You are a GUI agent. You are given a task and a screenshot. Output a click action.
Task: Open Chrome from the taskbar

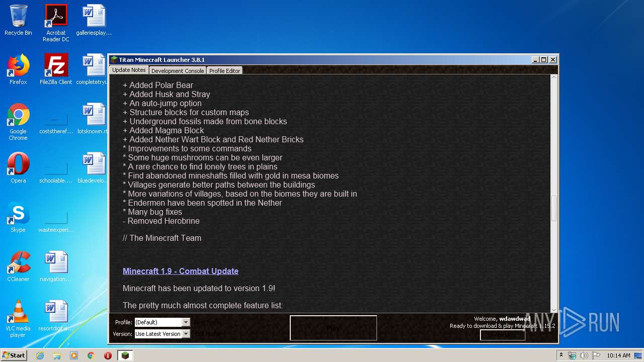tap(91, 355)
